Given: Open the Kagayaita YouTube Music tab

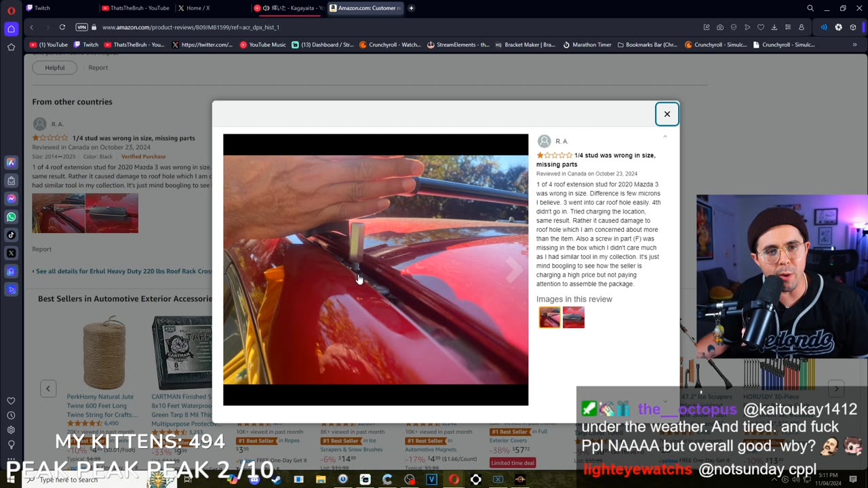Looking at the screenshot, I should [288, 8].
